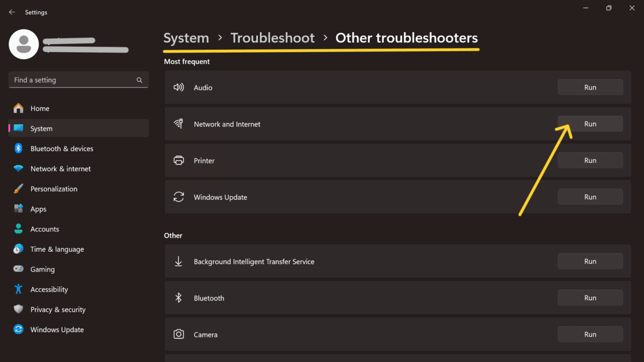Select System in the sidebar
644x362 pixels.
click(x=79, y=128)
